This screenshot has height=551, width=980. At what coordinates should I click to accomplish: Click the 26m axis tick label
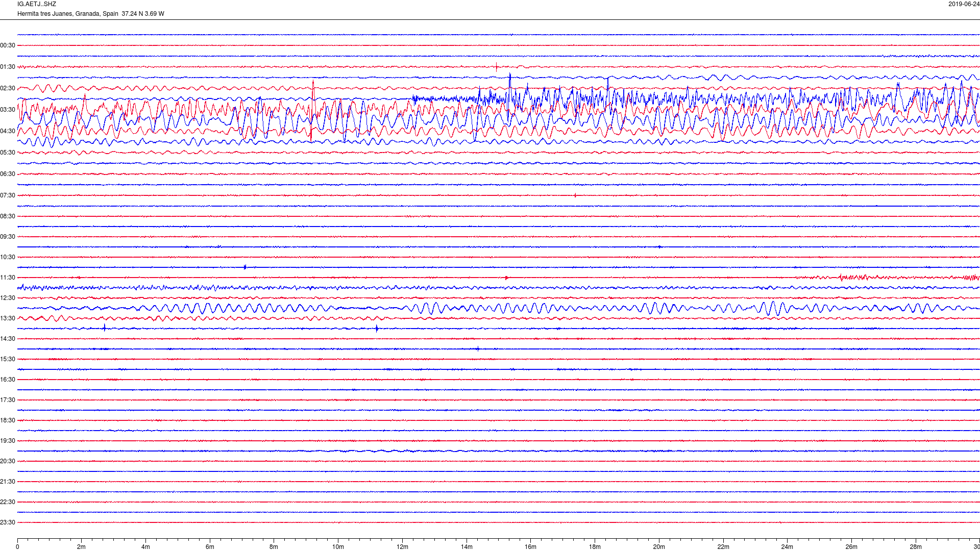[x=851, y=547]
